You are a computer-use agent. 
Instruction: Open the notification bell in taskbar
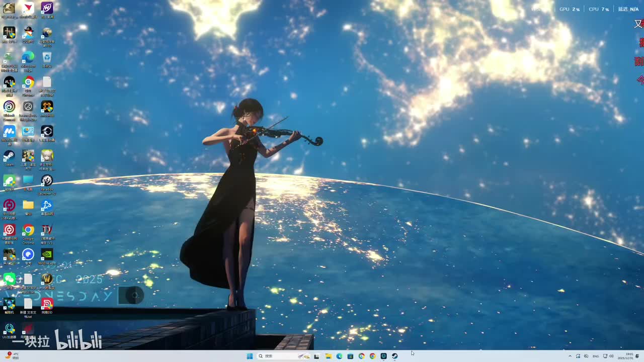(x=638, y=356)
